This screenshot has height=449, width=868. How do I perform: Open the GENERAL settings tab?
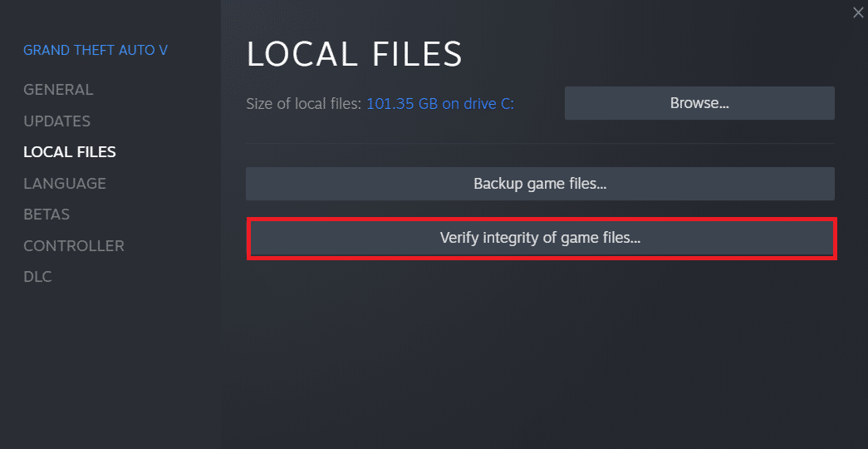[58, 89]
